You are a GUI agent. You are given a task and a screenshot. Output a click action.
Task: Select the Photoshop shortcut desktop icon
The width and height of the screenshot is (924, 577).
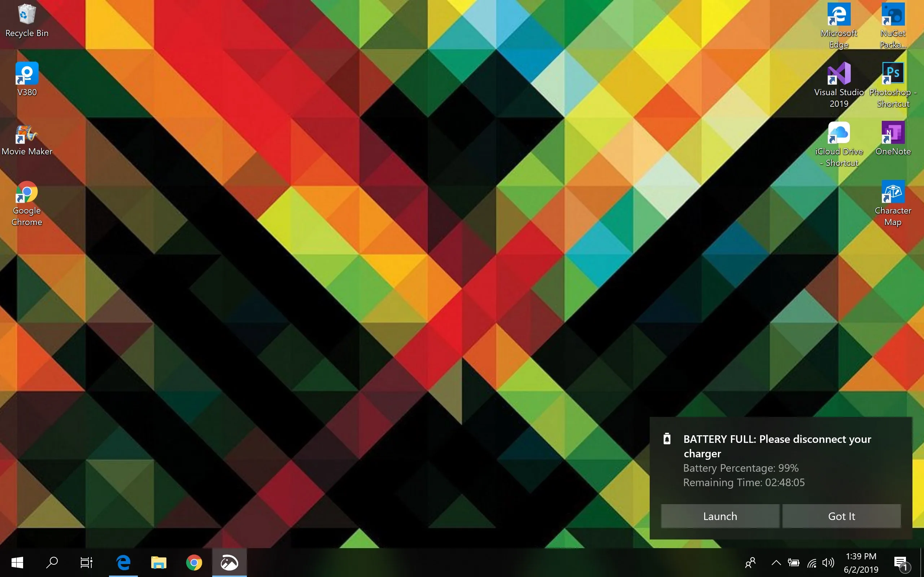point(893,85)
